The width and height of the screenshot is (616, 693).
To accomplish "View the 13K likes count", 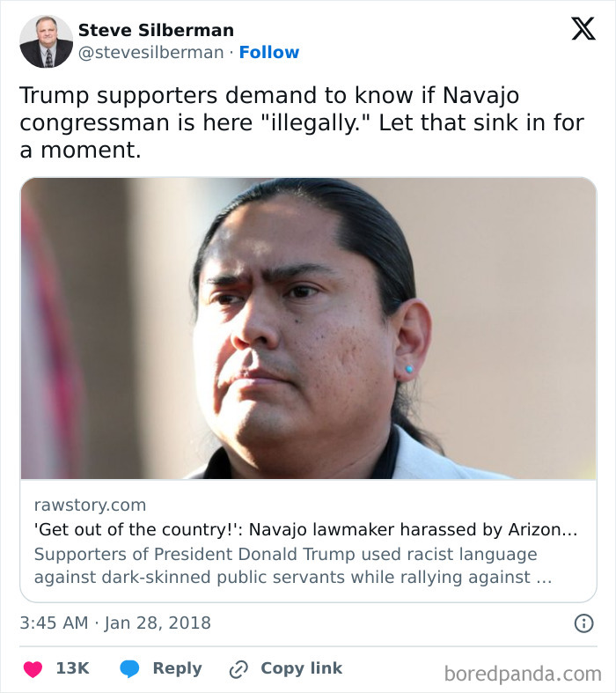I will (x=72, y=668).
